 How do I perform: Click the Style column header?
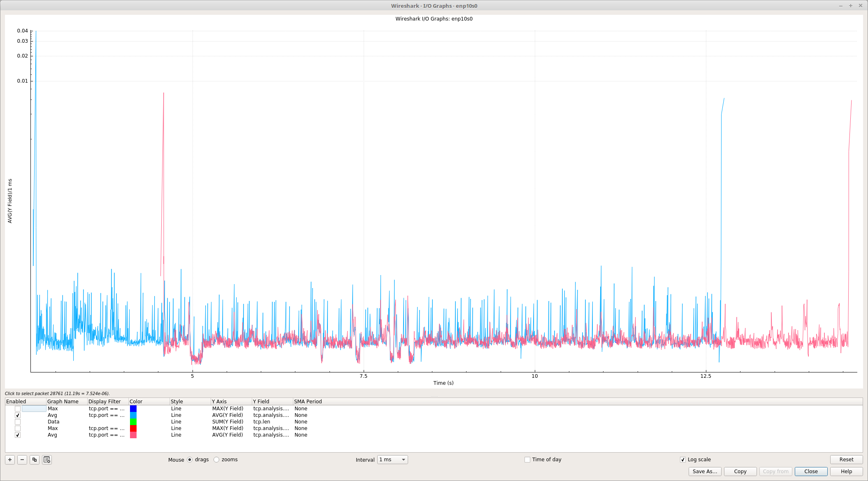[190, 402]
